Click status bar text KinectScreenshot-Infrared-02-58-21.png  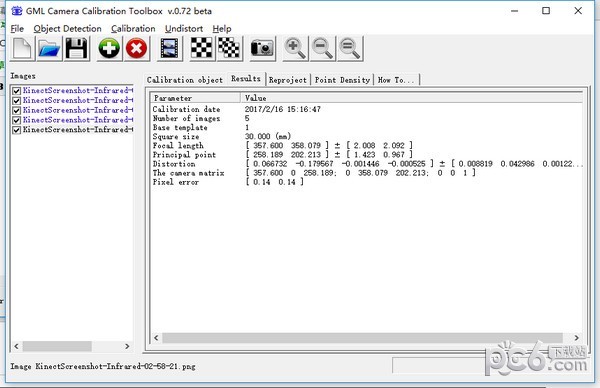pos(116,366)
